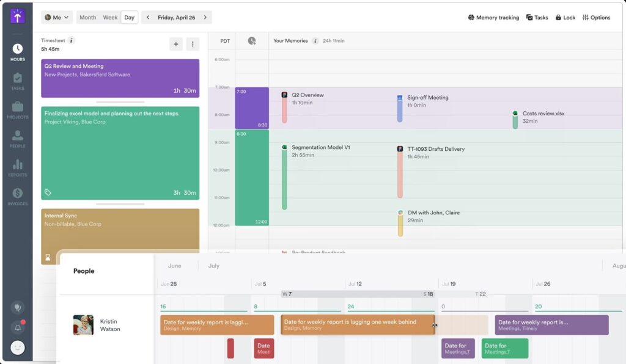
Task: Switch to the Week view tab
Action: 110,18
